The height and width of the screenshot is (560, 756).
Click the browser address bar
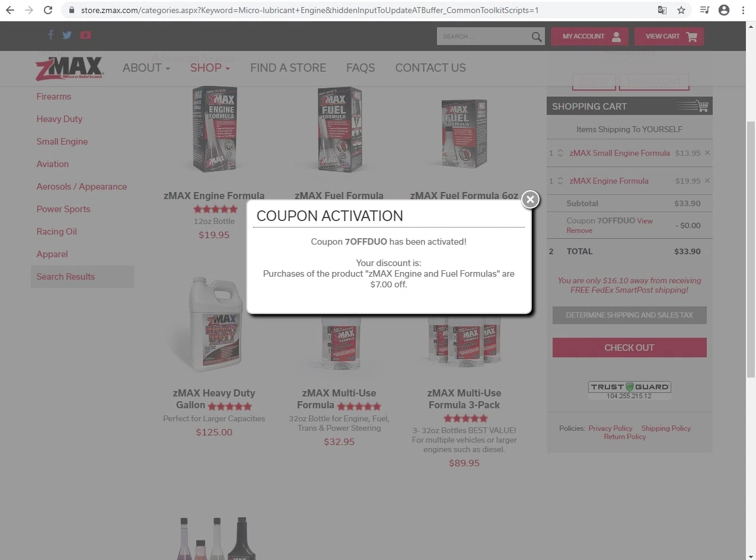356,10
